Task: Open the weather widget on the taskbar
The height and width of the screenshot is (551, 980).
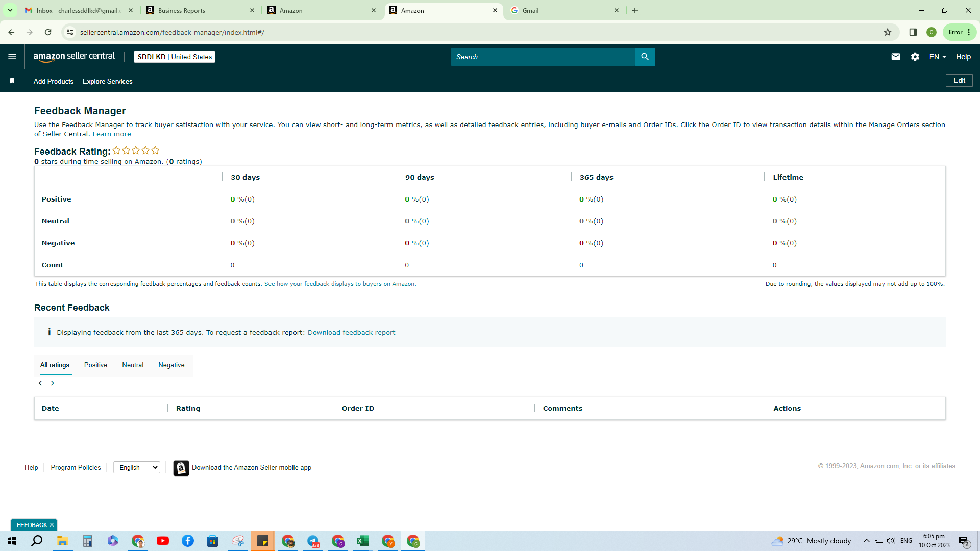Action: point(811,541)
